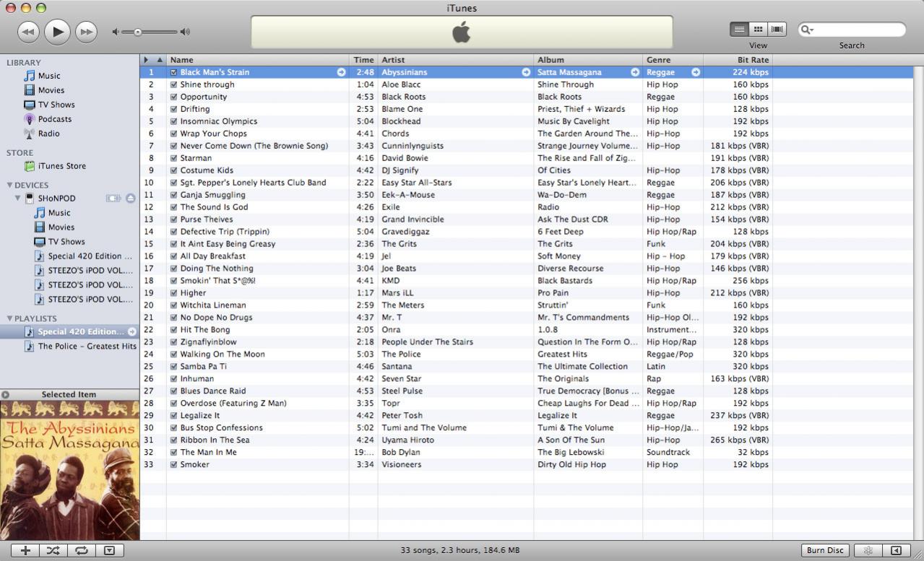Click the arrow link beside the Reggae genre on row 1
The width and height of the screenshot is (924, 561).
pyautogui.click(x=696, y=72)
